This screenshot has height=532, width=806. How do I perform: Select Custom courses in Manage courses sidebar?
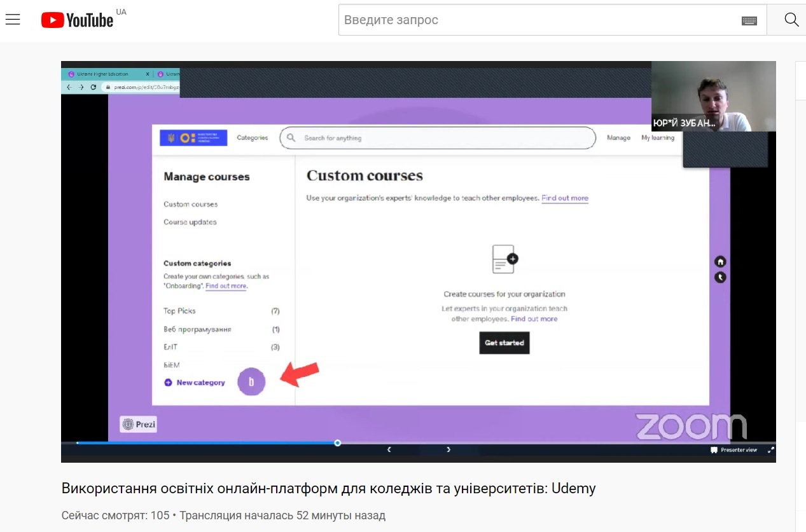point(190,204)
